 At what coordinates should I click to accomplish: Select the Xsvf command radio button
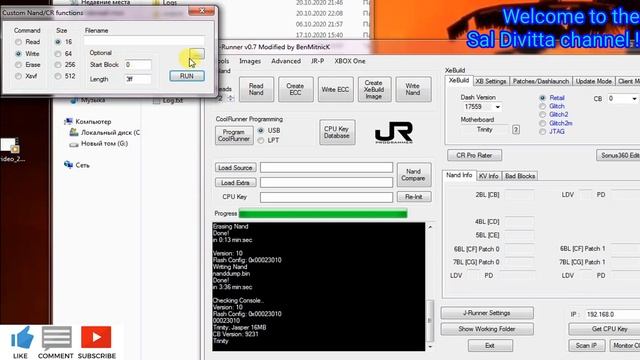point(18,76)
